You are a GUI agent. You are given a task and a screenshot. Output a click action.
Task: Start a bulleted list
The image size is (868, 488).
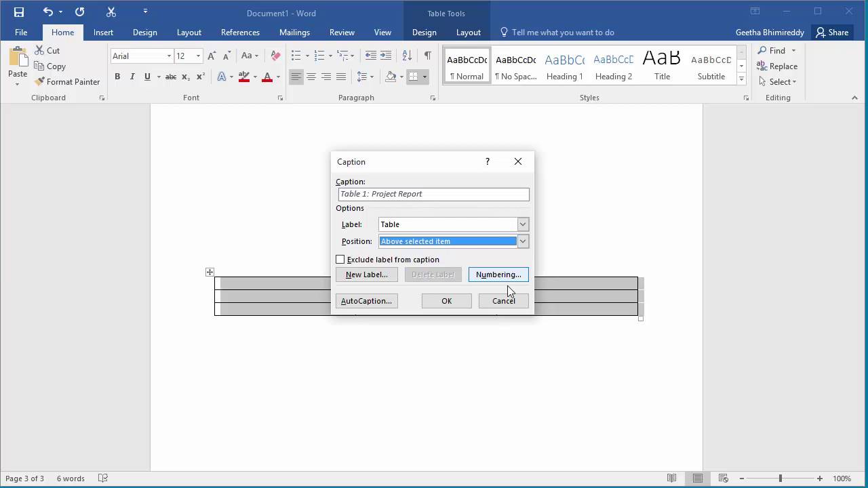click(296, 56)
